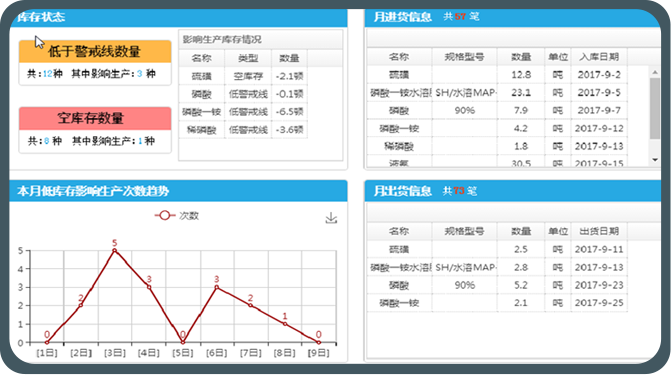Screen dimensions: 671x375
Task: Click the 8 empty-stock count link
Action: point(46,141)
